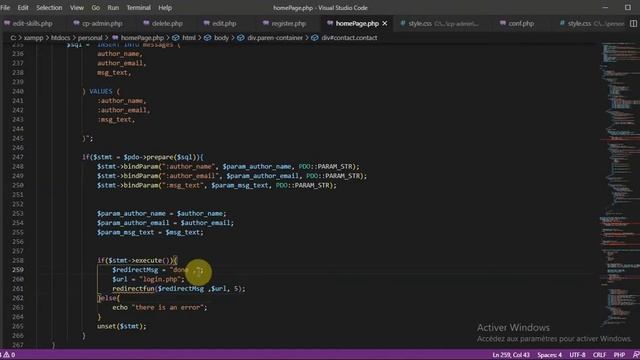The height and width of the screenshot is (360, 640).
Task: Expand the html breadcrumb symbol
Action: [x=189, y=38]
